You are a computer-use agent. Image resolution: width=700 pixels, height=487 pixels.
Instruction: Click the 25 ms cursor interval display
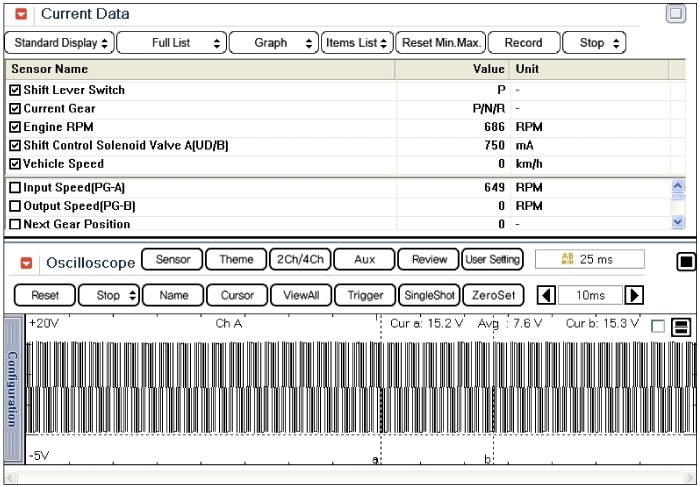pos(590,259)
